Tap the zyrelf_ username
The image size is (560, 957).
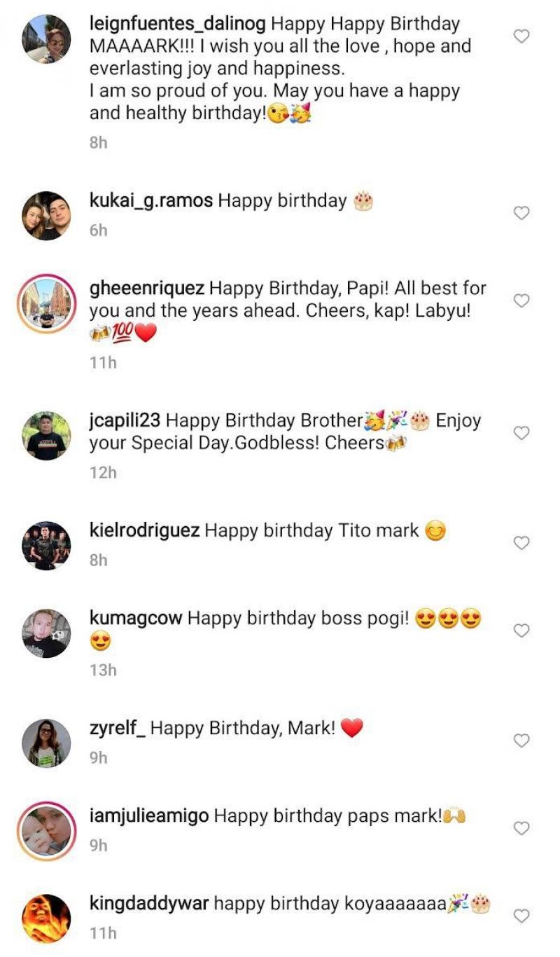coord(117,729)
